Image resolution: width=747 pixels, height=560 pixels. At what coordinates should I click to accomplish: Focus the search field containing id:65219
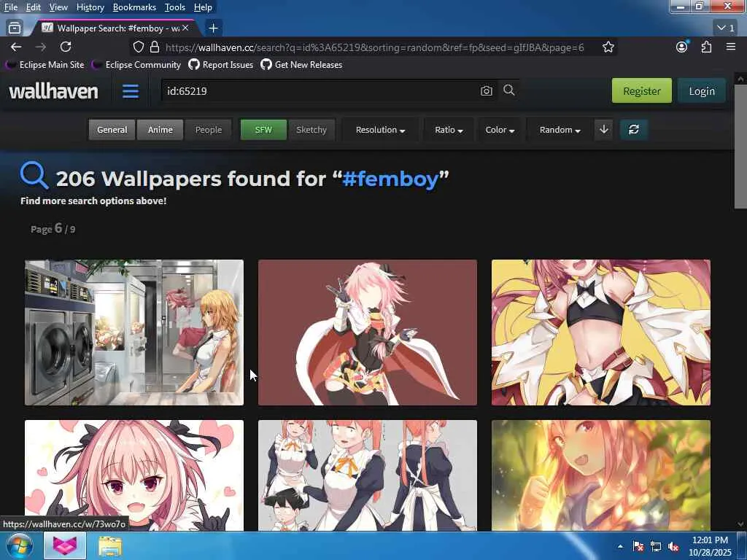(320, 91)
